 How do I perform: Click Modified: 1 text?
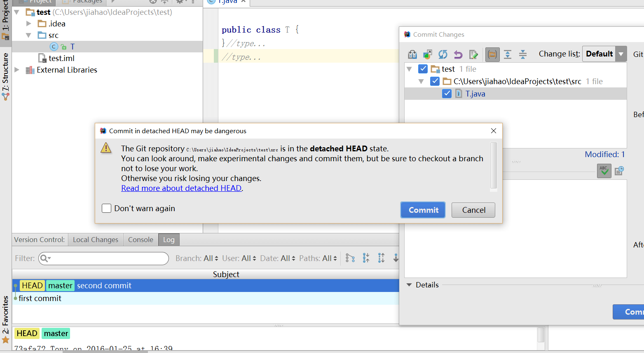(604, 154)
